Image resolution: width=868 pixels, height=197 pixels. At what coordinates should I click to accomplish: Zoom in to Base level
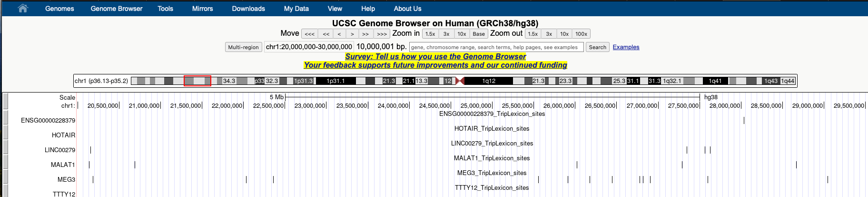pyautogui.click(x=479, y=34)
